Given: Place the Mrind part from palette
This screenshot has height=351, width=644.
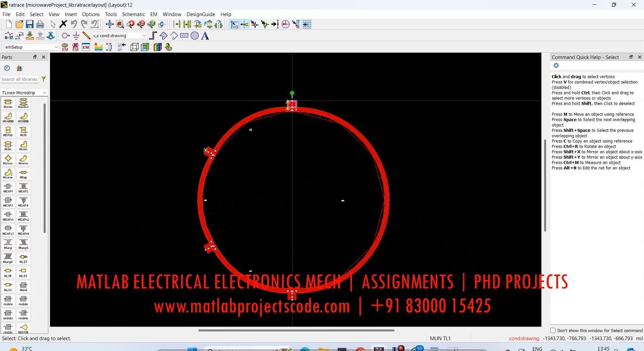Looking at the screenshot, I should point(23,286).
